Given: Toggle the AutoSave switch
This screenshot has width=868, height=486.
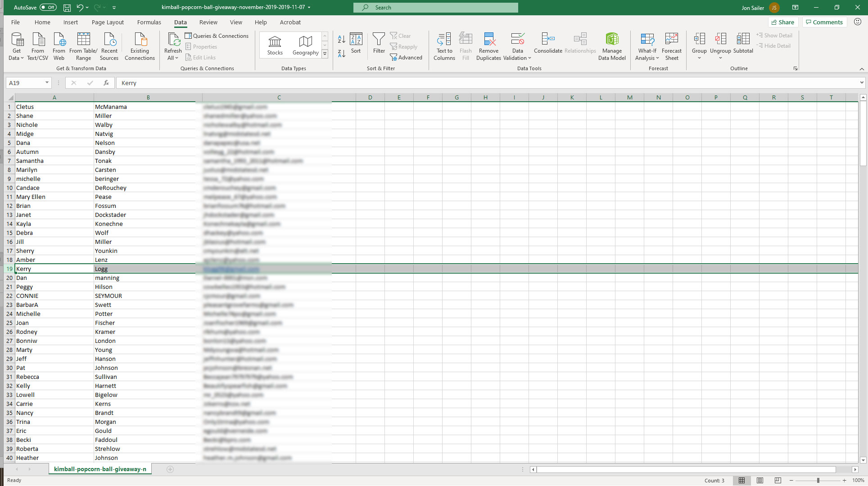Looking at the screenshot, I should [48, 7].
